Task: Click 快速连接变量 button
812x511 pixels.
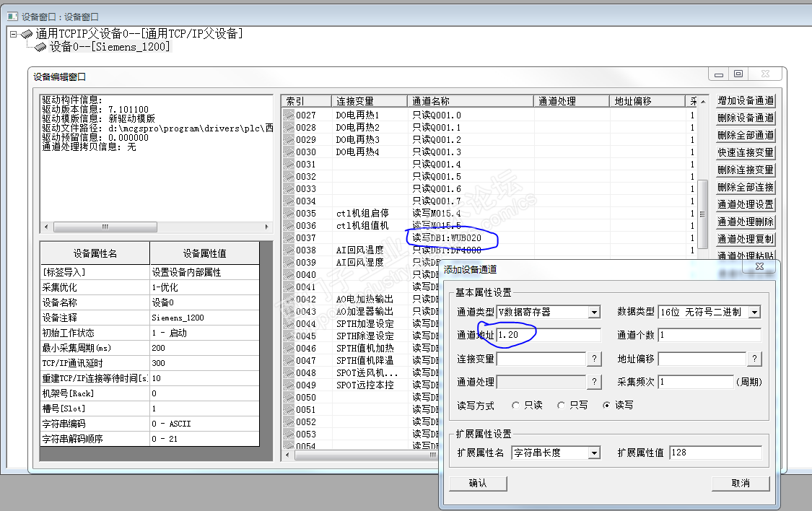Action: [746, 153]
